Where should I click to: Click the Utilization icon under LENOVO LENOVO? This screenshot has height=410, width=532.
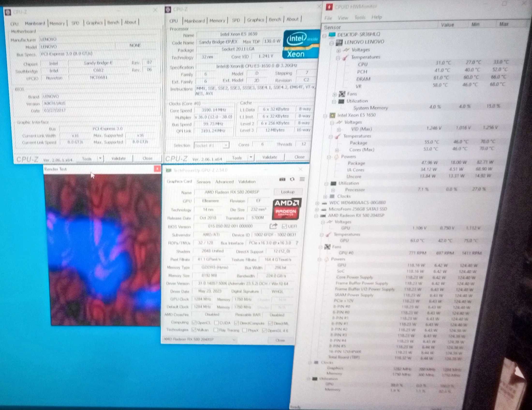tap(341, 101)
